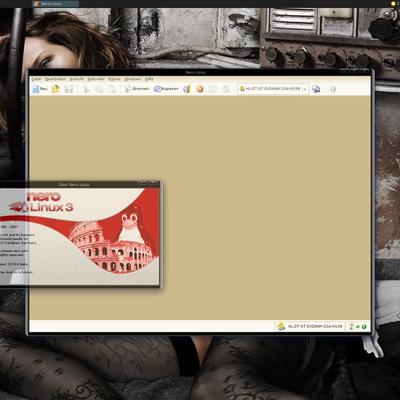
Task: Click the Über Nero Linux dialog title bar
Action: point(74,184)
